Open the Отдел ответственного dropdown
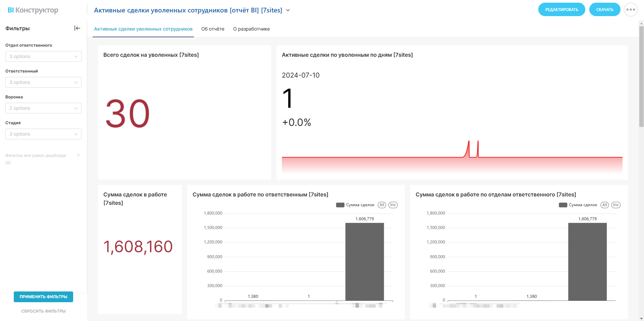This screenshot has height=321, width=644. 43,56
